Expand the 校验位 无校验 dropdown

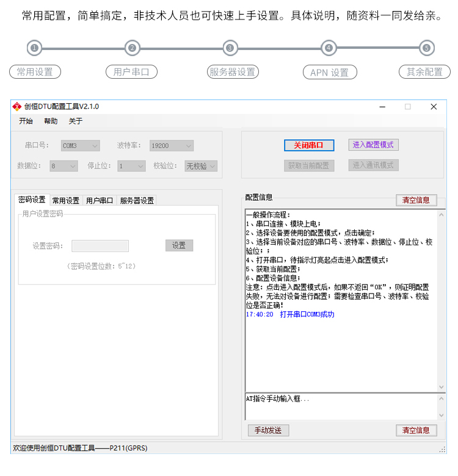click(201, 166)
